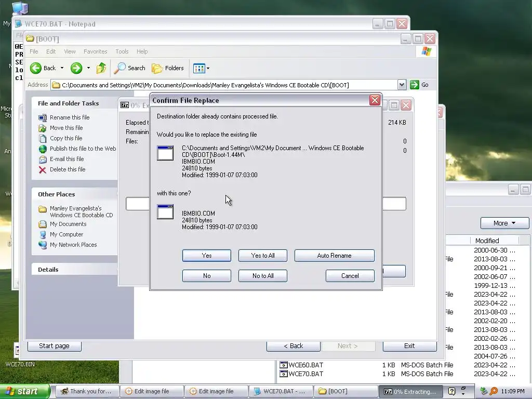The width and height of the screenshot is (532, 399).
Task: Click the existing IBMBIO.COM file icon
Action: (165, 153)
